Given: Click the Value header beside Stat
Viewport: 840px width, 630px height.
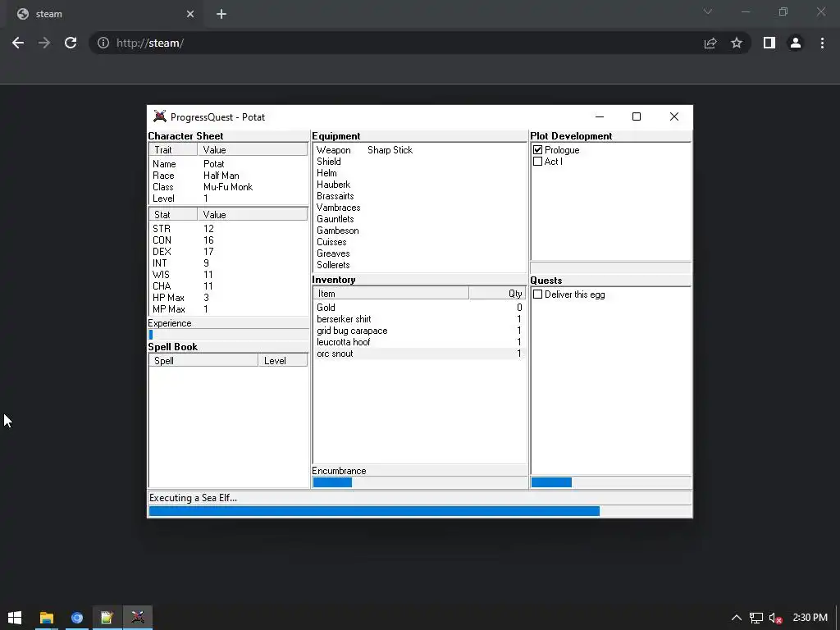Looking at the screenshot, I should [x=253, y=215].
